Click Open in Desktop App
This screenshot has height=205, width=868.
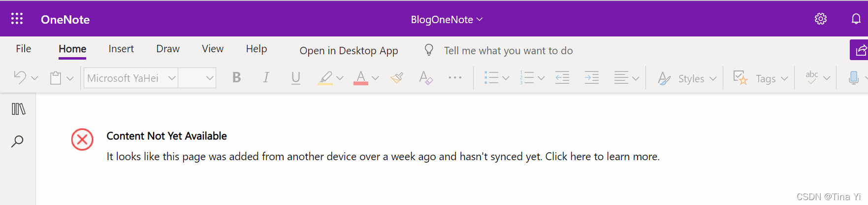coord(349,51)
